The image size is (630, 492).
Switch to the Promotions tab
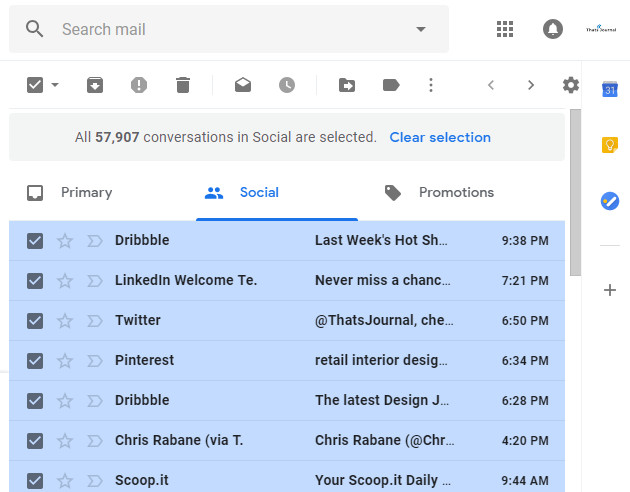pos(439,193)
